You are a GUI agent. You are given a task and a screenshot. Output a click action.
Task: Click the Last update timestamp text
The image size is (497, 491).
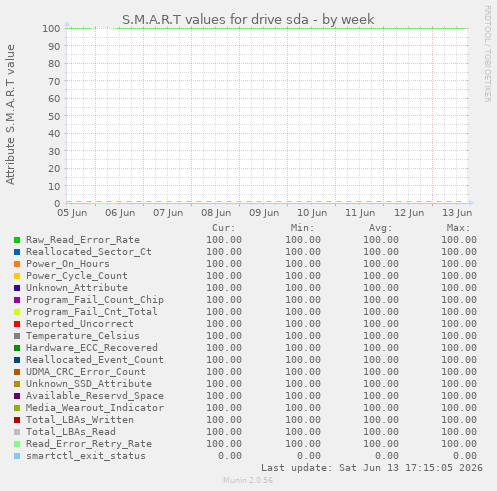[x=372, y=468]
